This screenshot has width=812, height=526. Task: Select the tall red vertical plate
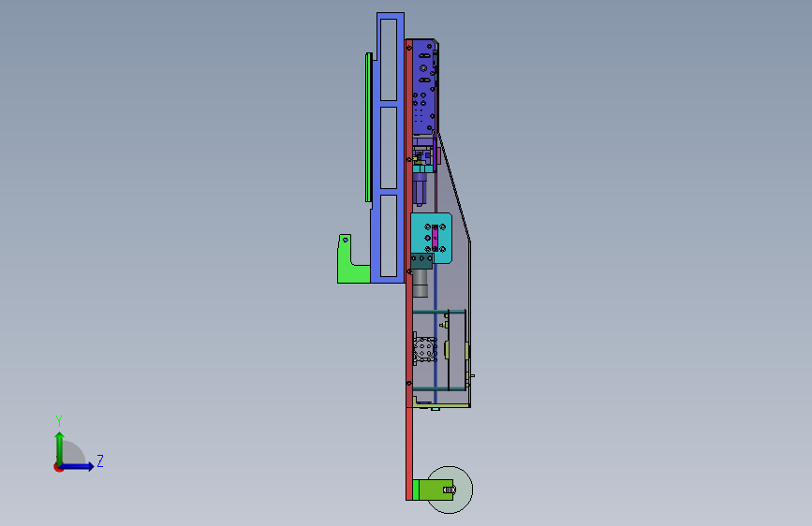tap(408, 270)
